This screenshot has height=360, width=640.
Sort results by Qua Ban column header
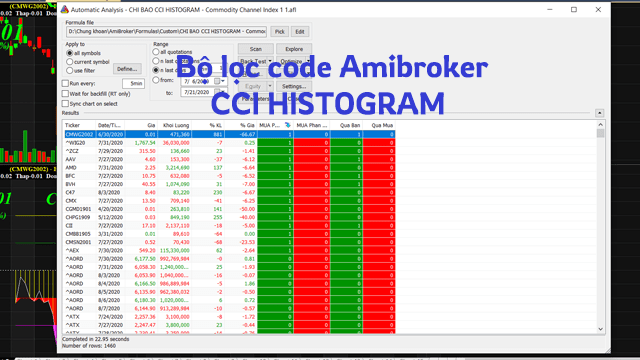click(x=346, y=125)
